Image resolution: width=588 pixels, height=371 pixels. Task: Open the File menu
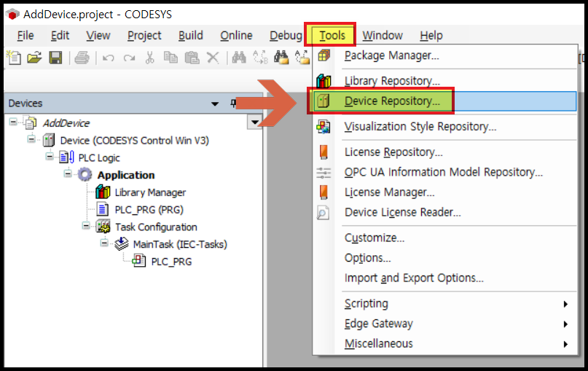(x=26, y=36)
